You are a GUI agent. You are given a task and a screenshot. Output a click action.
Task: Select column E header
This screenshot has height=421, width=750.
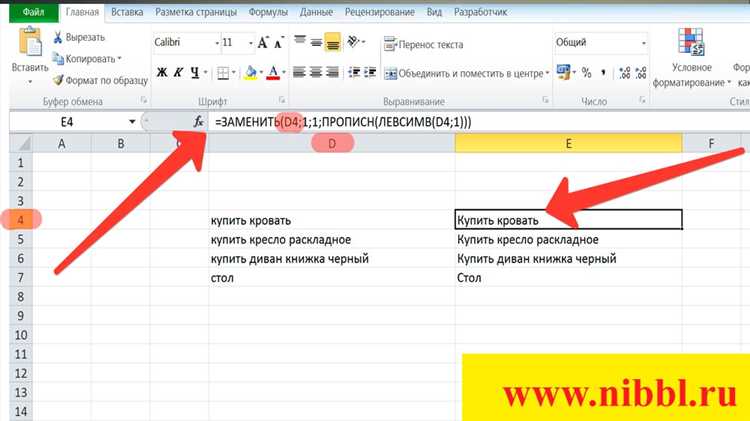coord(568,144)
